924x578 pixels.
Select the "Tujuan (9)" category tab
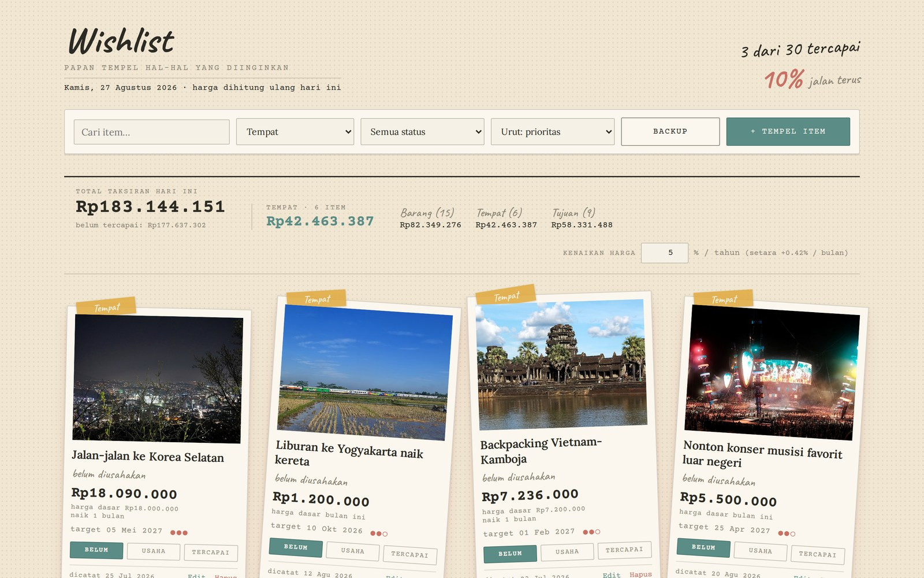pos(582,218)
